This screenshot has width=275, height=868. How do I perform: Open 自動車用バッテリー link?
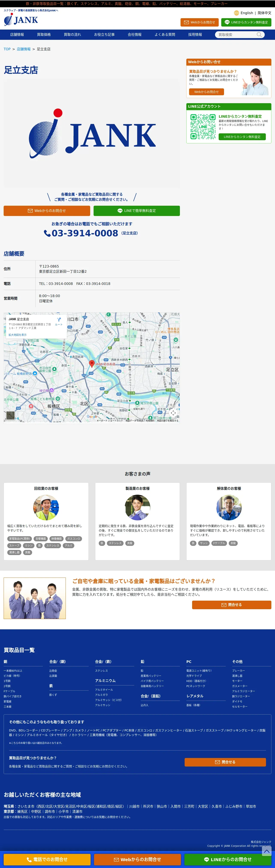pos(152,686)
